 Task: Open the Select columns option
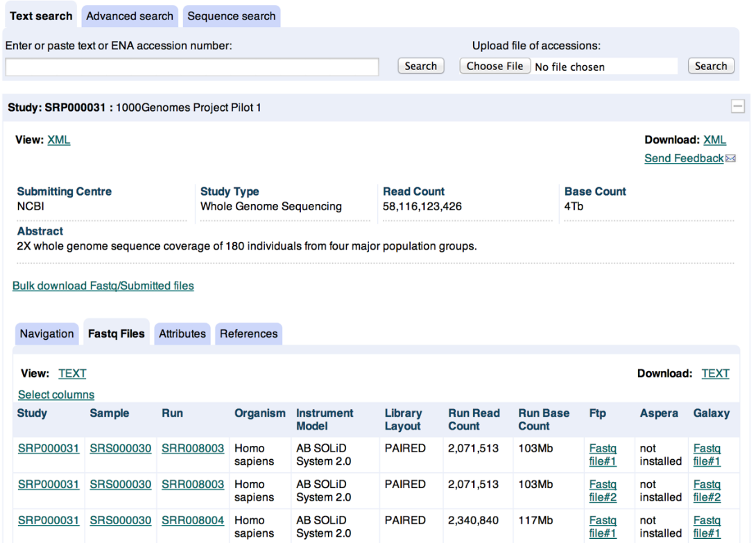click(x=56, y=395)
